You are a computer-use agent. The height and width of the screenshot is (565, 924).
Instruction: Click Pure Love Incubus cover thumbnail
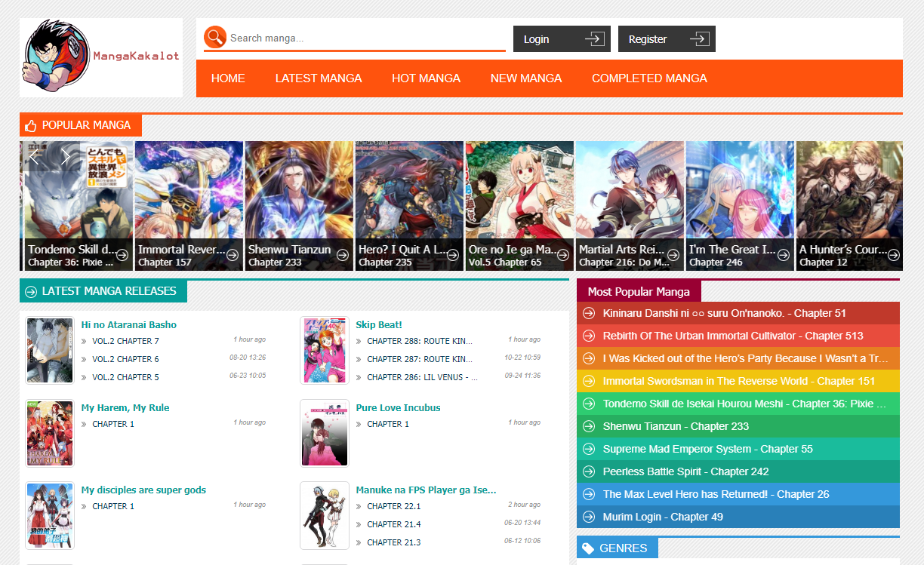[x=325, y=434]
